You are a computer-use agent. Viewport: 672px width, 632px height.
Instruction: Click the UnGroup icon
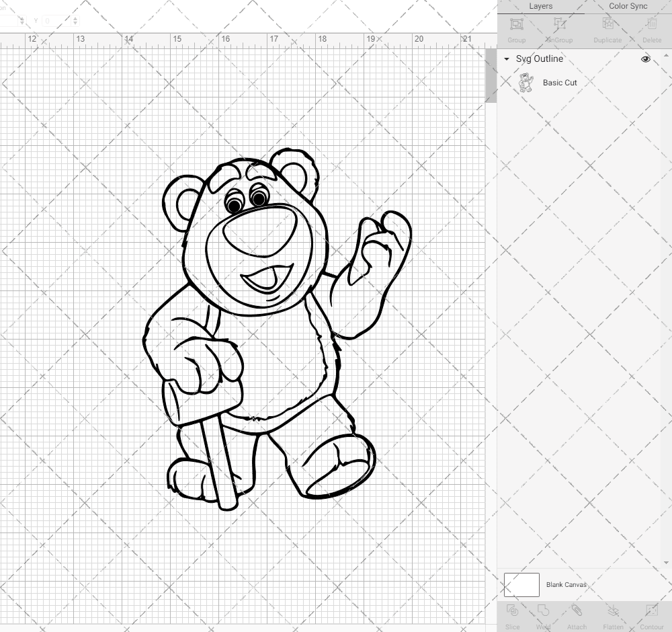coord(559,28)
